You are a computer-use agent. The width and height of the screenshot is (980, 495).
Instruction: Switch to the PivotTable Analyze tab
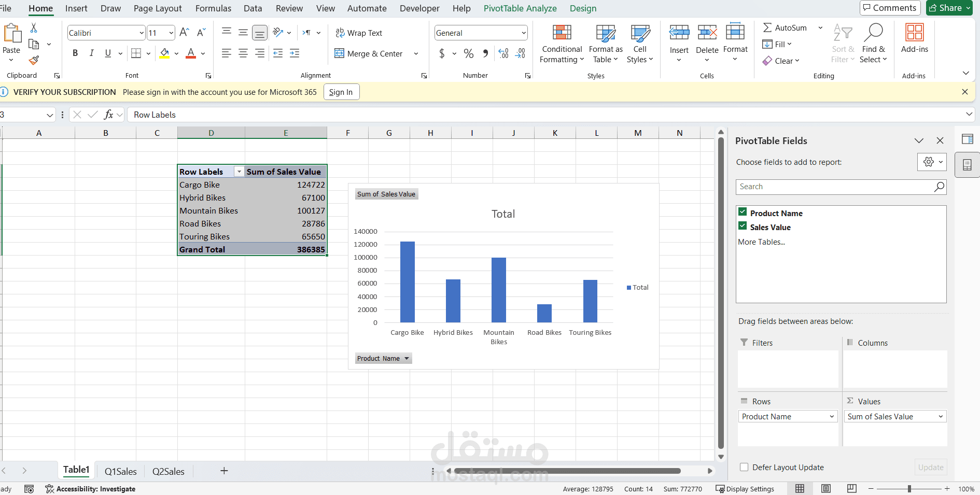click(520, 8)
